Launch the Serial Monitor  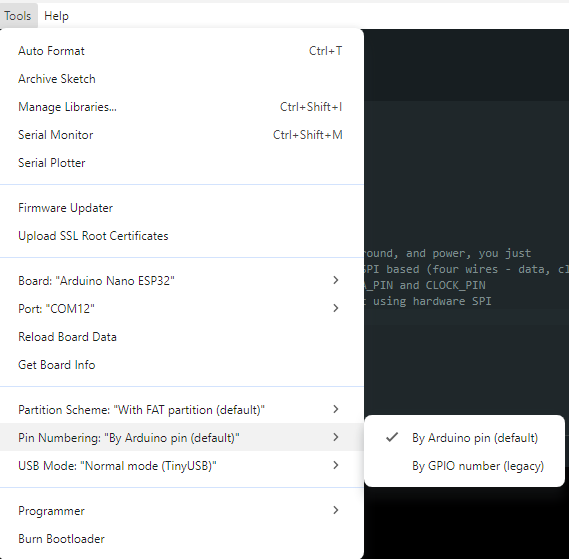tap(181, 135)
